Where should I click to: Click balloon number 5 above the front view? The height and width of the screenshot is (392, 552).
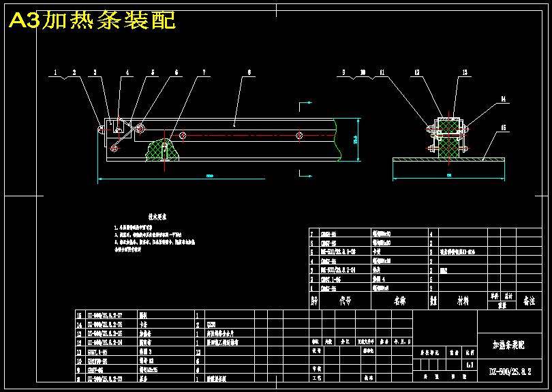[x=153, y=72]
